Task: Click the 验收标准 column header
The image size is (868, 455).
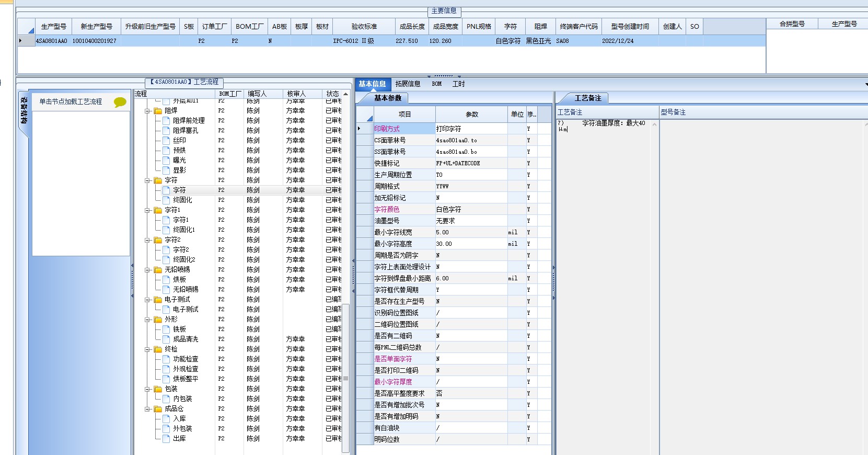Action: (x=364, y=27)
